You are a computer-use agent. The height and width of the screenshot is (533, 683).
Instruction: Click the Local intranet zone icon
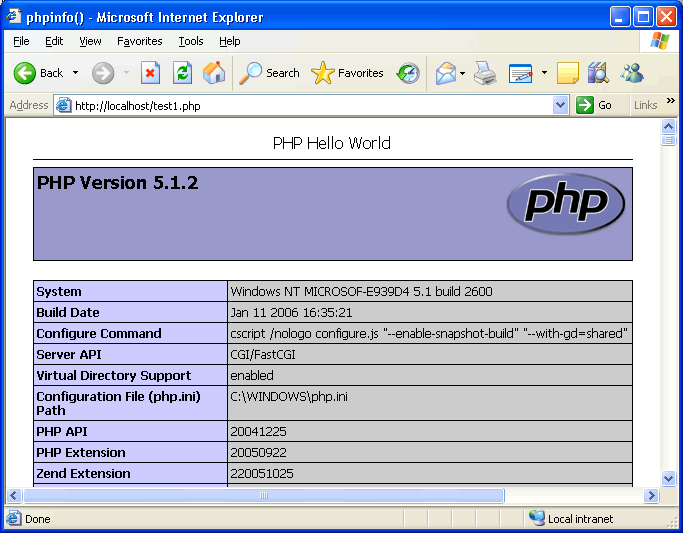coord(537,518)
